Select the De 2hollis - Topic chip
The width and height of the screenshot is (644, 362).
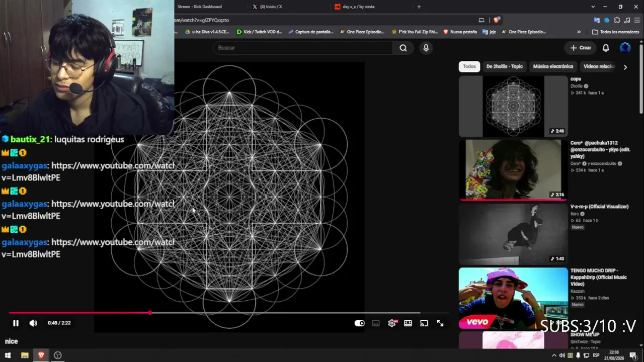coord(505,66)
